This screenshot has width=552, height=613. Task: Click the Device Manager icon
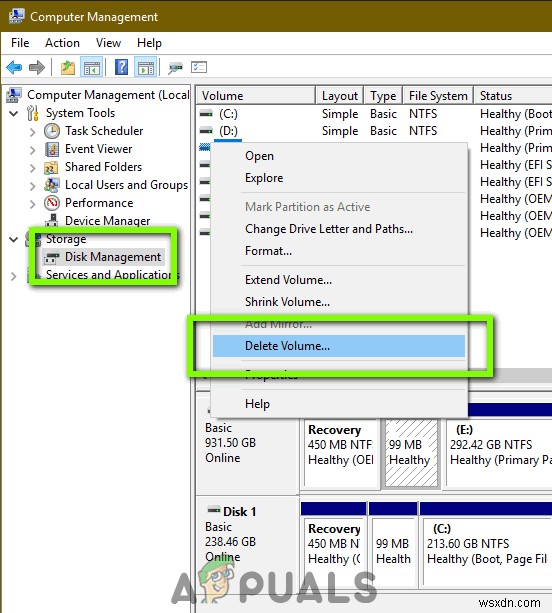(x=52, y=220)
